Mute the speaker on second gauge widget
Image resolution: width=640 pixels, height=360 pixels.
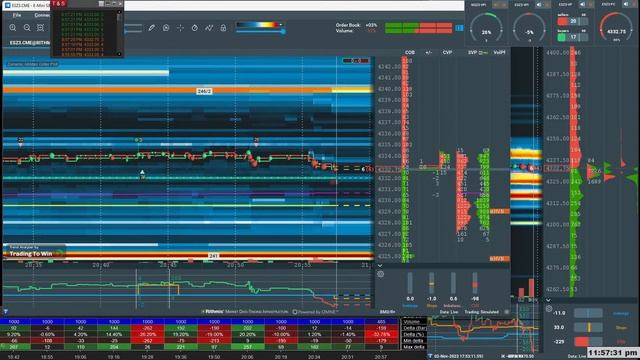(x=539, y=4)
